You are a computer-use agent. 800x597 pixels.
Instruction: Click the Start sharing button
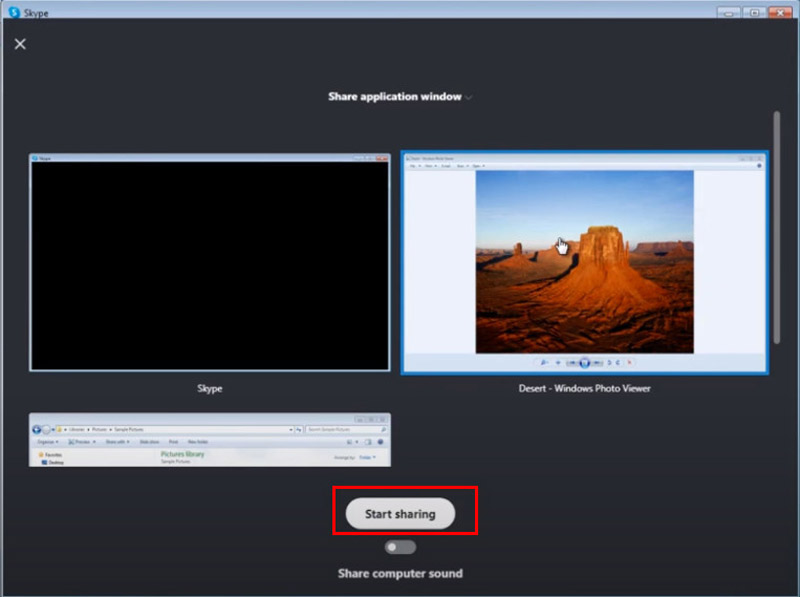pos(400,514)
